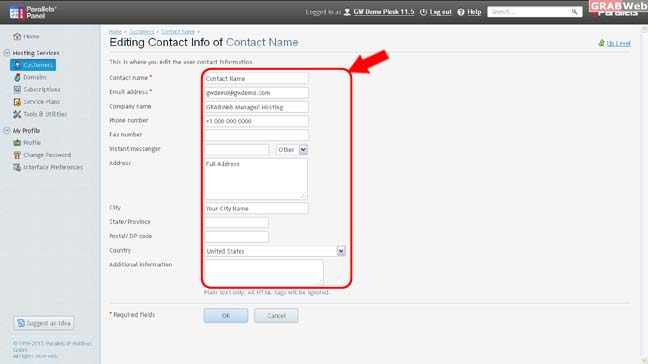
Task: Click the Additional information text area
Action: (x=264, y=272)
